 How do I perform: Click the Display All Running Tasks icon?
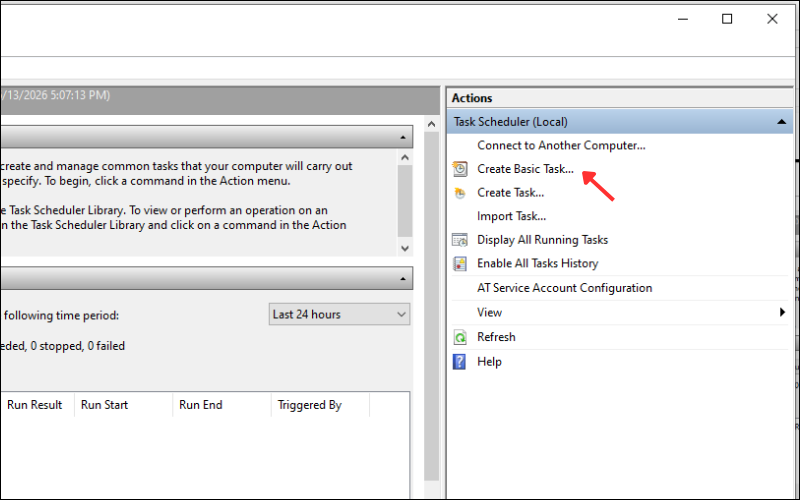pos(460,240)
